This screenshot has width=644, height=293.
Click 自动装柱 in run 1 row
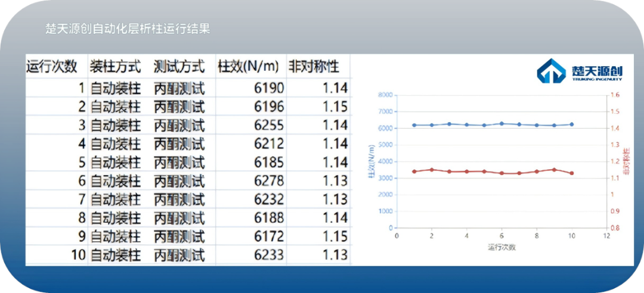116,88
